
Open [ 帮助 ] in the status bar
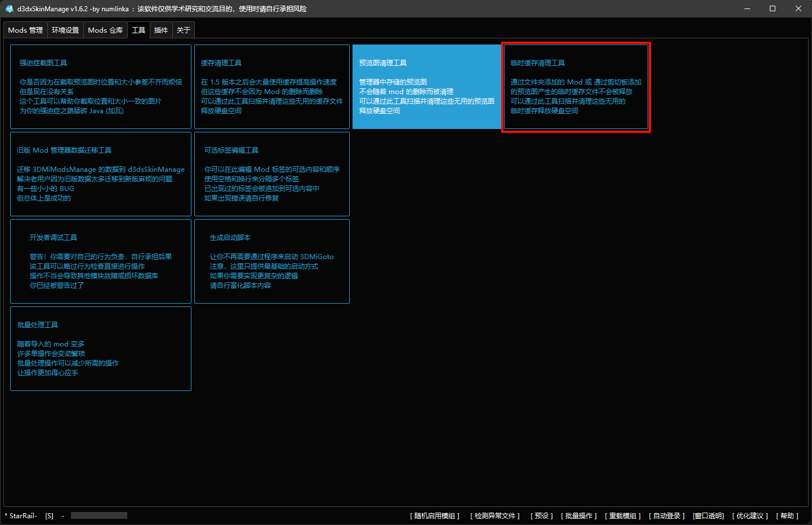[787, 516]
